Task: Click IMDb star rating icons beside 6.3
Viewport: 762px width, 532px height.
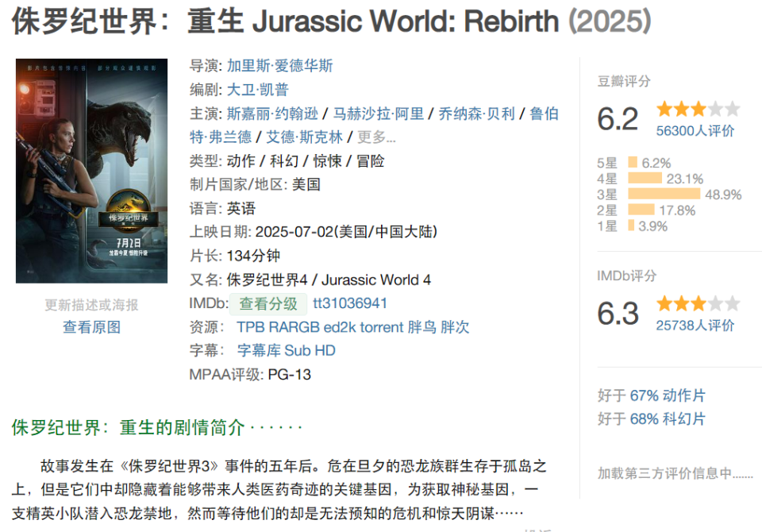Action: click(698, 303)
